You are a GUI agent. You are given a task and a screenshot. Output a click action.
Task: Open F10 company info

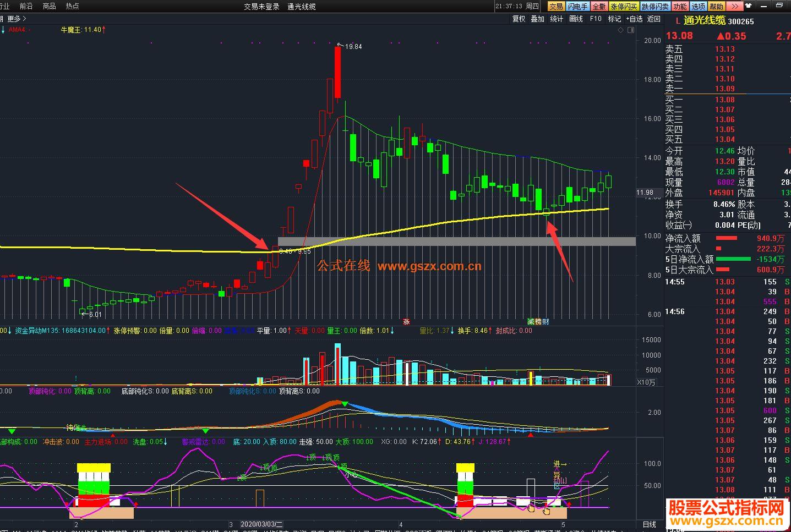[596, 19]
